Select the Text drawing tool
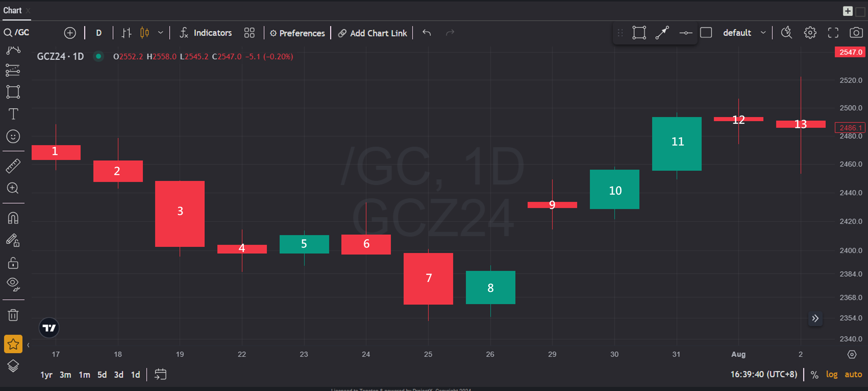 click(13, 114)
